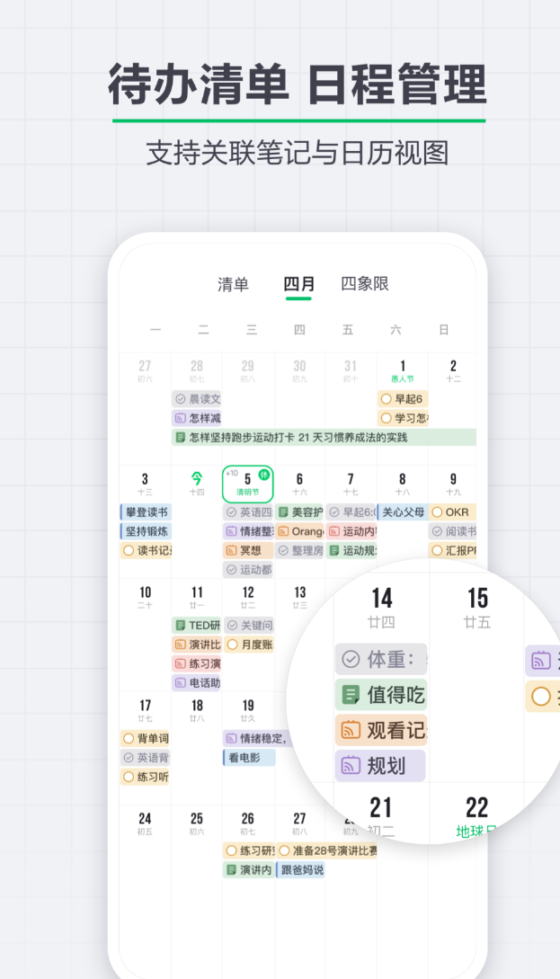Click the purple calendar icon on 情绪整
The image size is (560, 979).
(x=232, y=531)
